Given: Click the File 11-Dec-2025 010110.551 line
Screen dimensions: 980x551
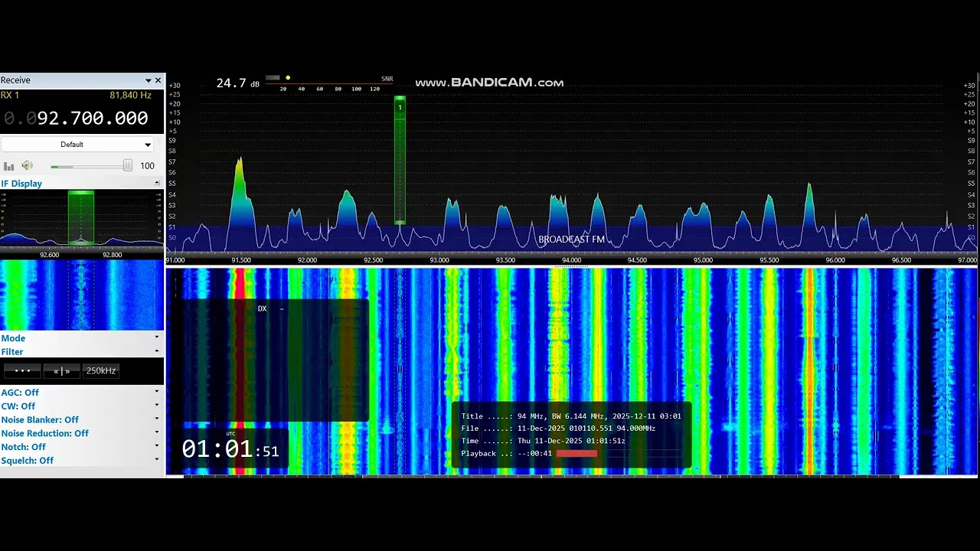Looking at the screenshot, I should (x=558, y=429).
